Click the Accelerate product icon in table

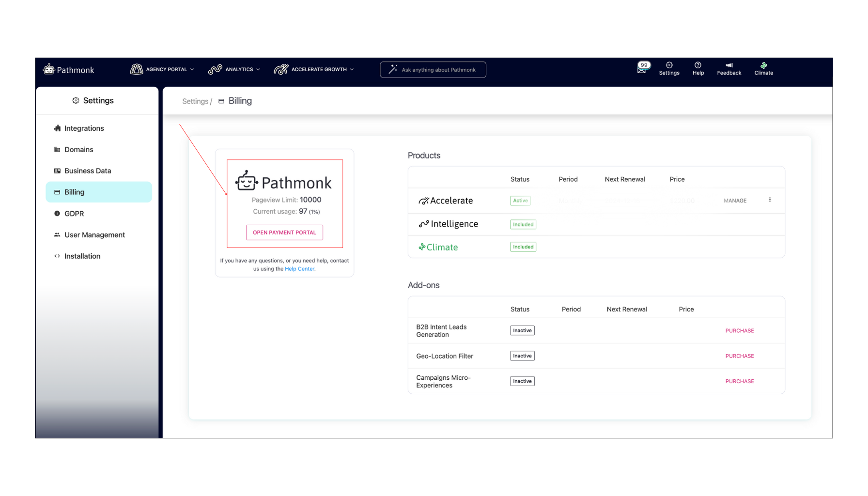point(424,201)
